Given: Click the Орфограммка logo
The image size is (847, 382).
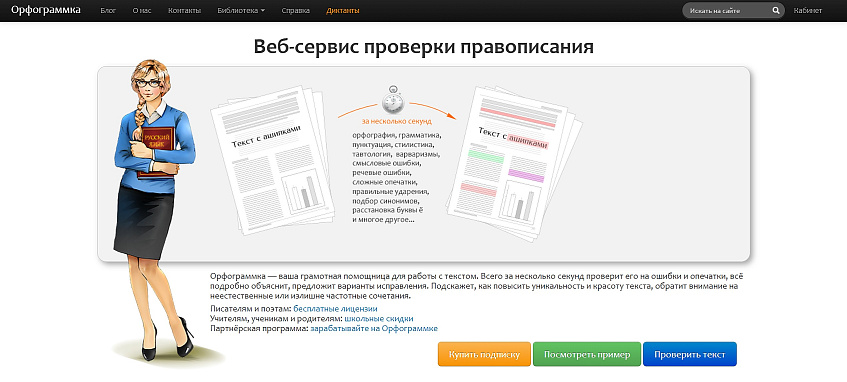Looking at the screenshot, I should [46, 10].
